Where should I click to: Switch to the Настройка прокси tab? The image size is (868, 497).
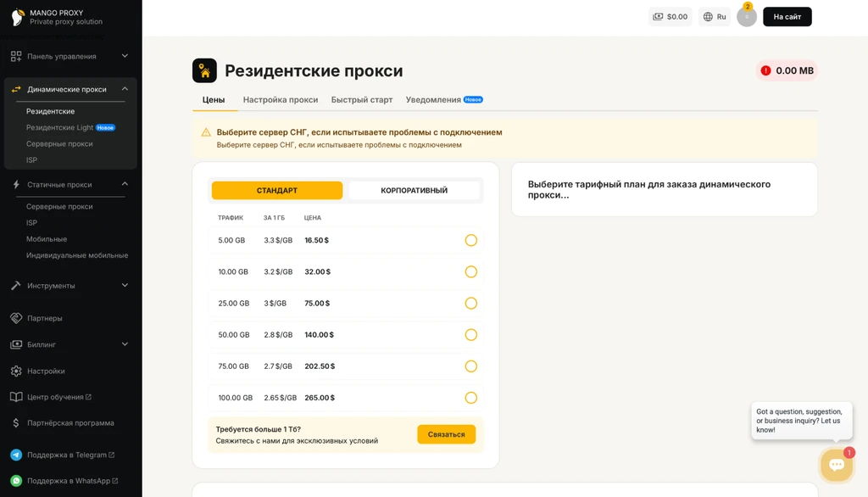(x=281, y=100)
